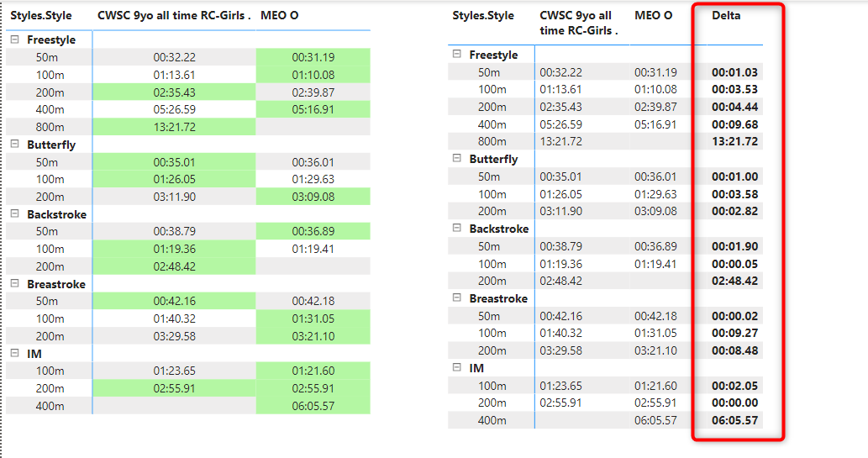Select right table cell 01:23.65
This screenshot has height=458, width=868.
coord(560,386)
